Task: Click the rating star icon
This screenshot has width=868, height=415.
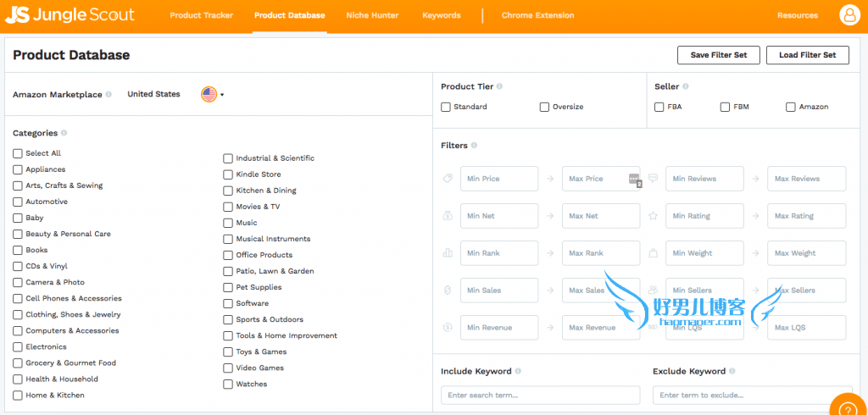Action: click(654, 216)
